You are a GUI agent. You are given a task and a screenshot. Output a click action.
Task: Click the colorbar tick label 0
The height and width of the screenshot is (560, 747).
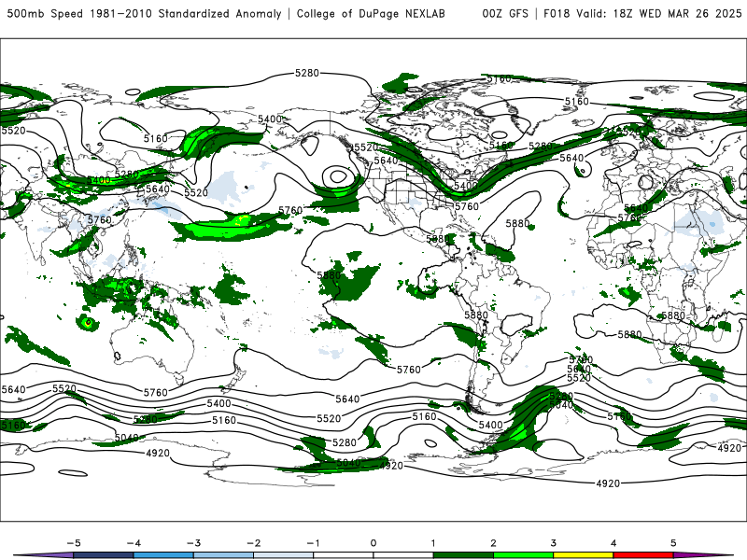[373, 543]
